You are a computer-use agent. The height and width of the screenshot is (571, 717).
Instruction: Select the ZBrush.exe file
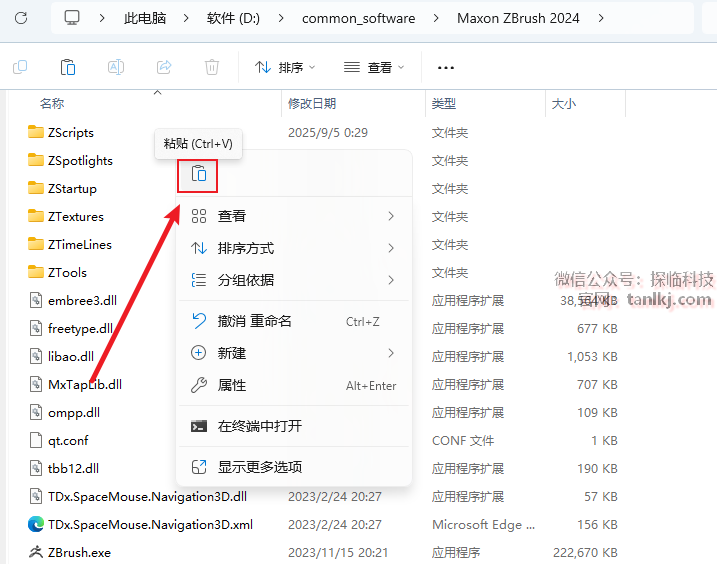(x=79, y=552)
